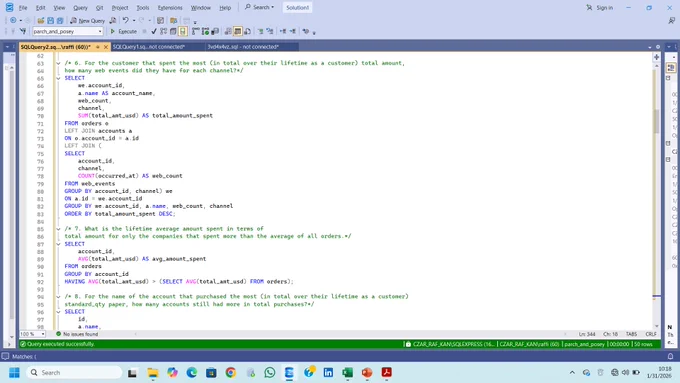The image size is (680, 383).
Task: Collapse the SELECT block at line 96
Action: (x=58, y=312)
